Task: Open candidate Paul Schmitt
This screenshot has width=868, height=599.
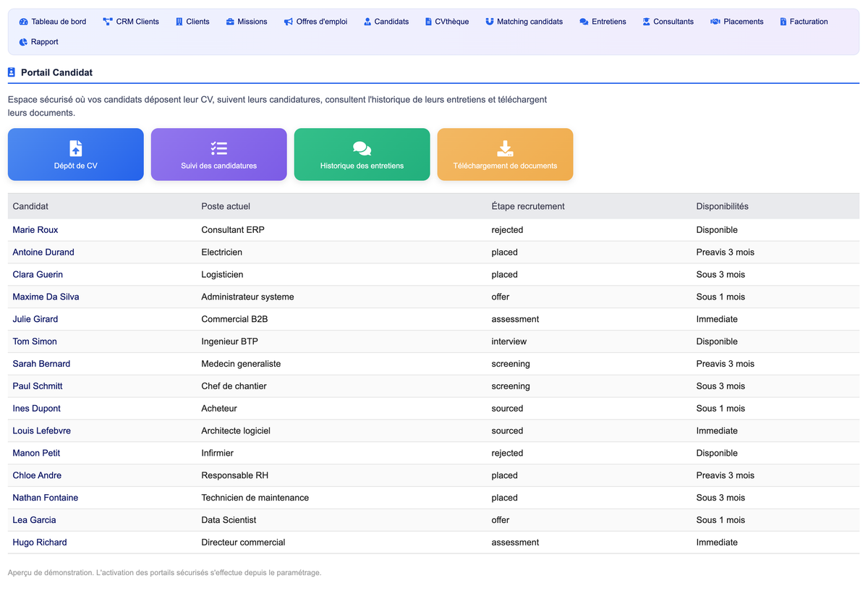Action: (38, 386)
